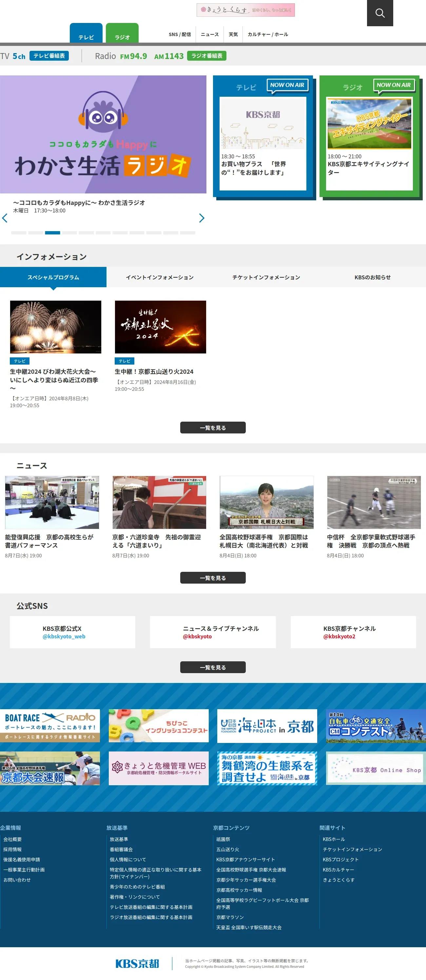Open the radio エキサイティングナイター card
Image resolution: width=426 pixels, height=980 pixels.
(x=369, y=143)
